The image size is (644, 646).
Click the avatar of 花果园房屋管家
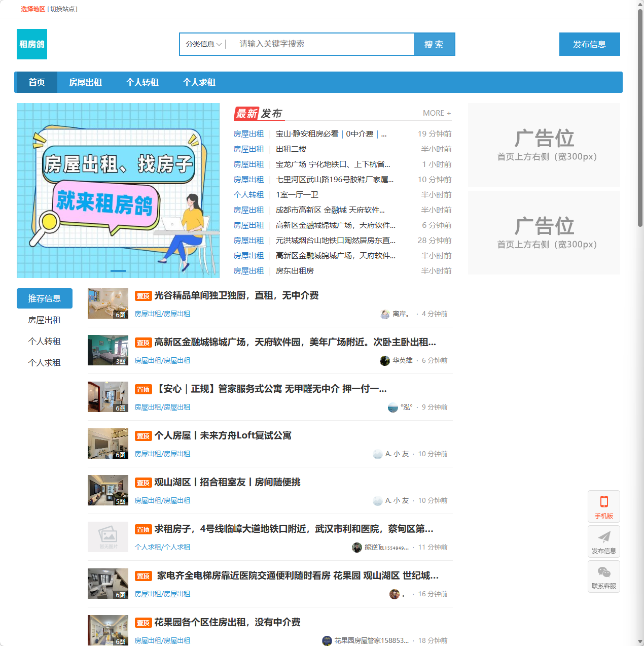pyautogui.click(x=327, y=641)
